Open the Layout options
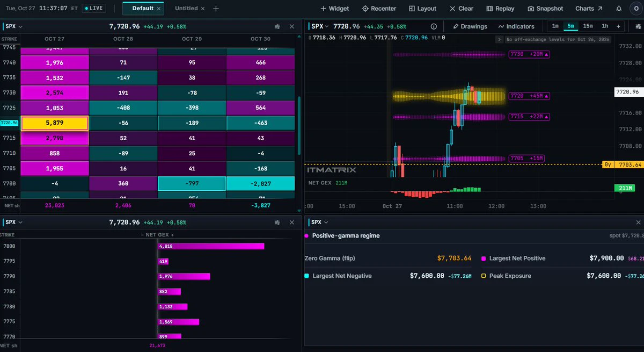 (x=422, y=9)
